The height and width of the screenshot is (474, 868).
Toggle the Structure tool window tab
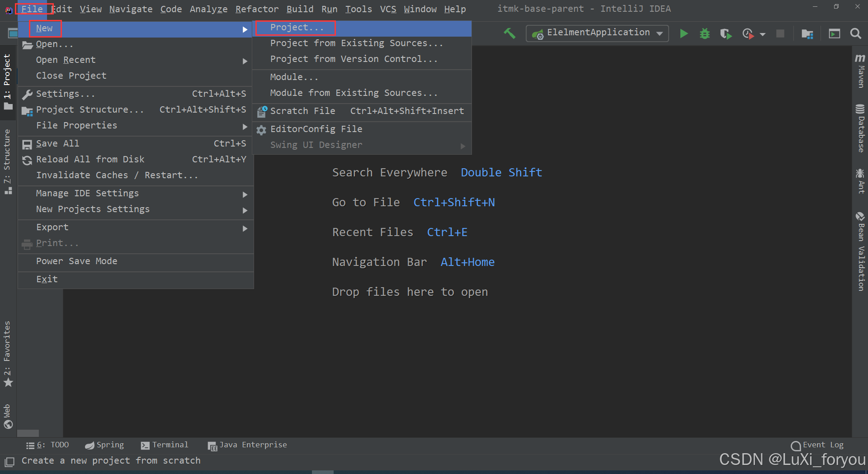8,161
